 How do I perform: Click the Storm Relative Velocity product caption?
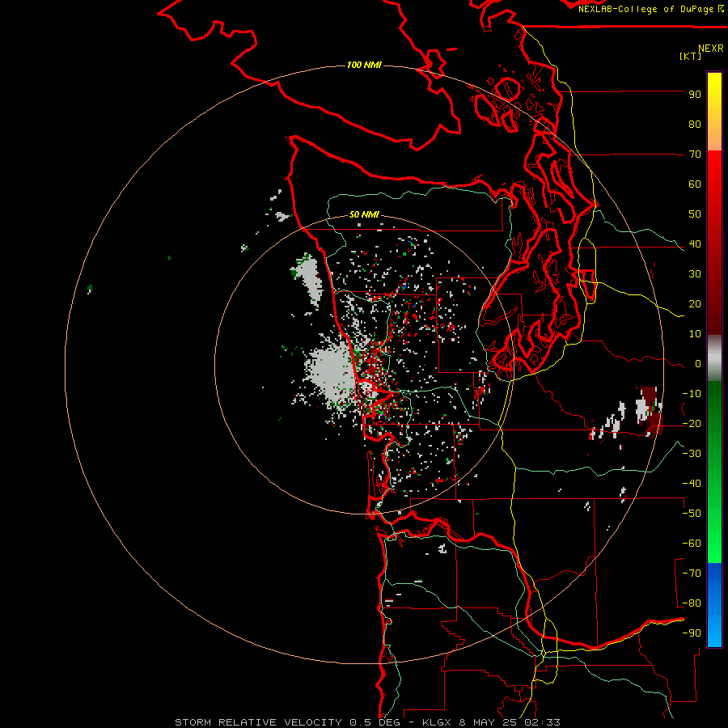pos(367,722)
